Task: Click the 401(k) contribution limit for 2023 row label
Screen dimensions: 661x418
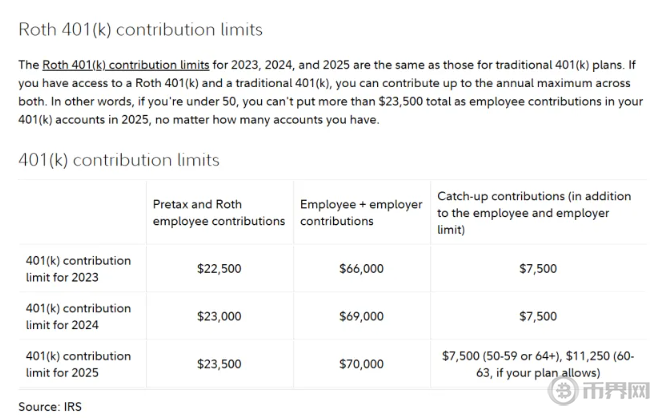Action: pyautogui.click(x=78, y=268)
